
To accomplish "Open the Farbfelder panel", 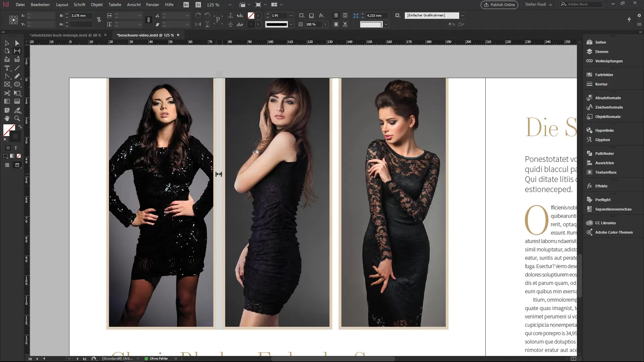I will pos(604,75).
